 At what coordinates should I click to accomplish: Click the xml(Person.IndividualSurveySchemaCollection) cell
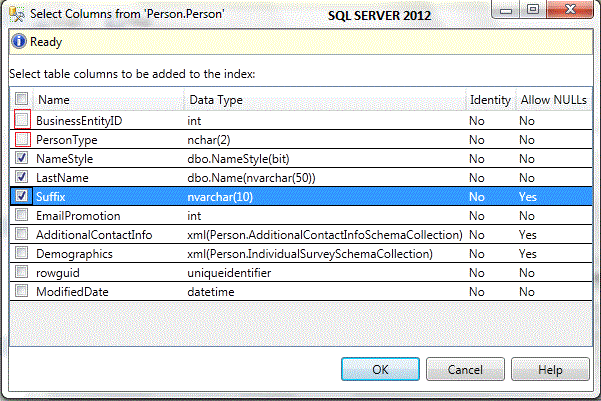[310, 254]
